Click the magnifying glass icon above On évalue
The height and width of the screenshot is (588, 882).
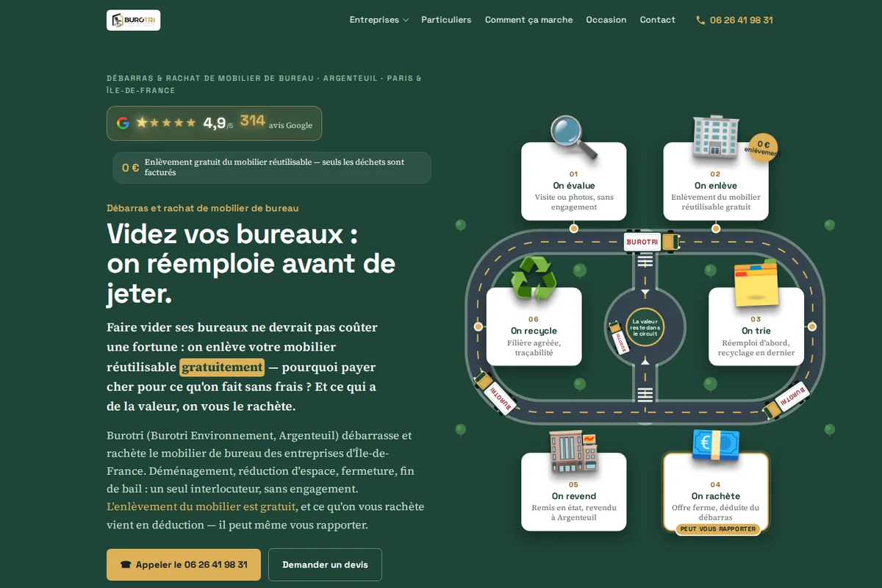pos(574,137)
